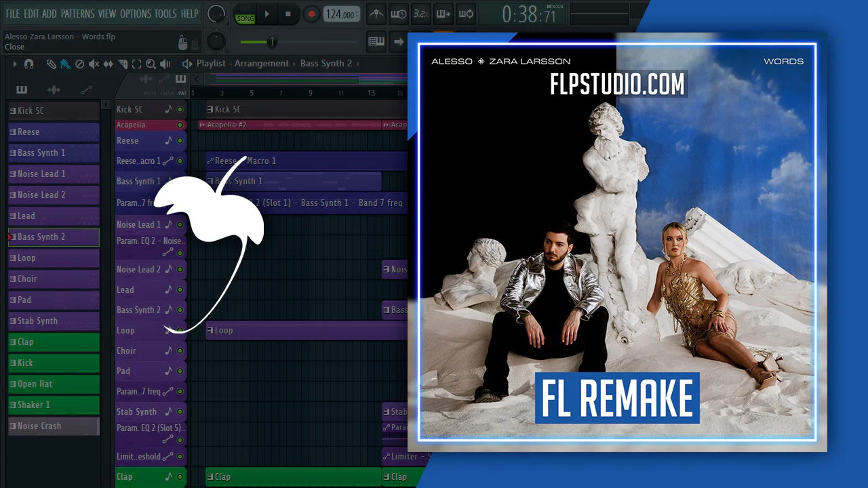Click the main volume knob

(x=216, y=14)
